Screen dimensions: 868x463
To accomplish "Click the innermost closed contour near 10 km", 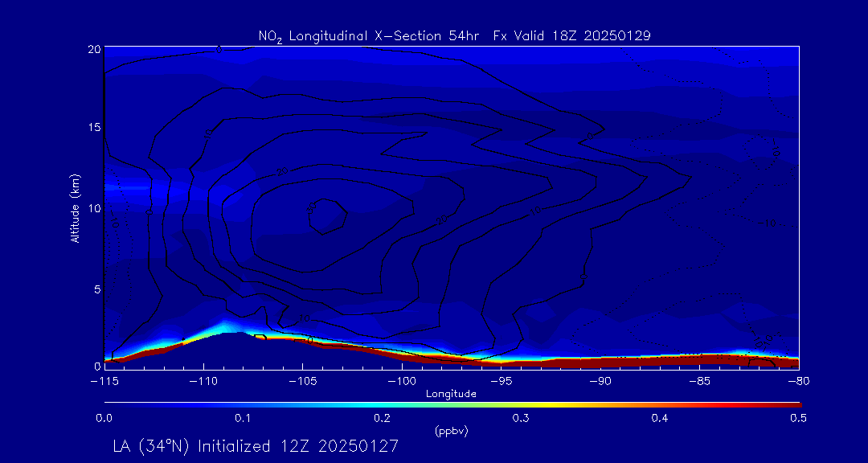I will (328, 217).
